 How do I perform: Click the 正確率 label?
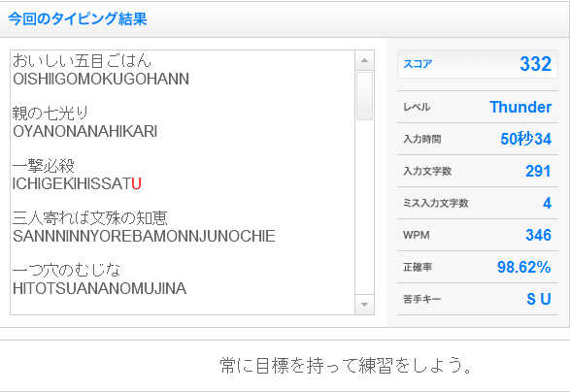click(418, 268)
